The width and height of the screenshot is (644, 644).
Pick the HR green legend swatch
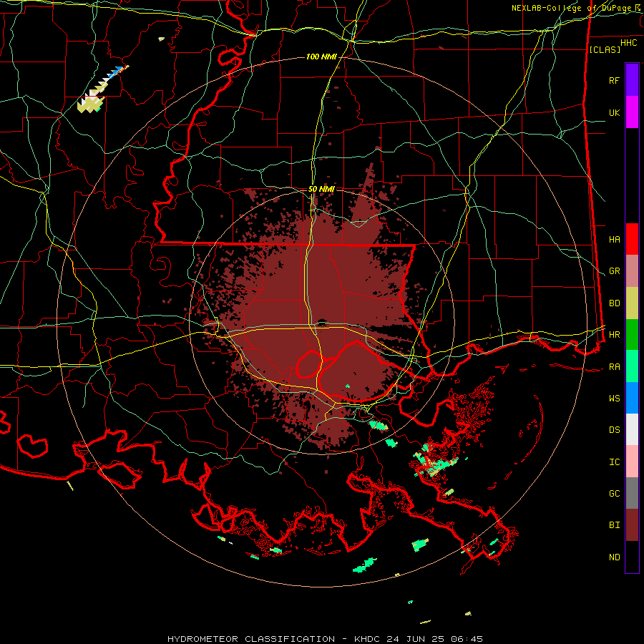point(632,335)
